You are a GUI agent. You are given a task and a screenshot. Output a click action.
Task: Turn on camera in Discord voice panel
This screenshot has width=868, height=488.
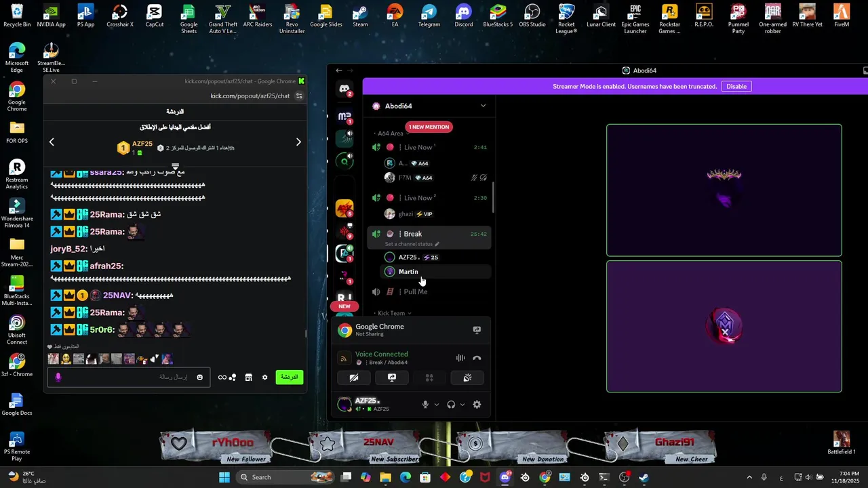[x=354, y=378]
